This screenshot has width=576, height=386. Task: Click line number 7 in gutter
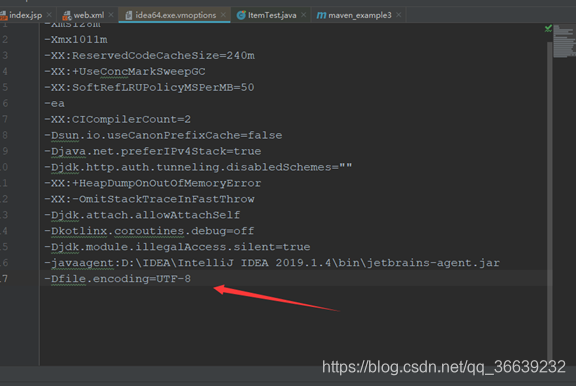point(4,119)
